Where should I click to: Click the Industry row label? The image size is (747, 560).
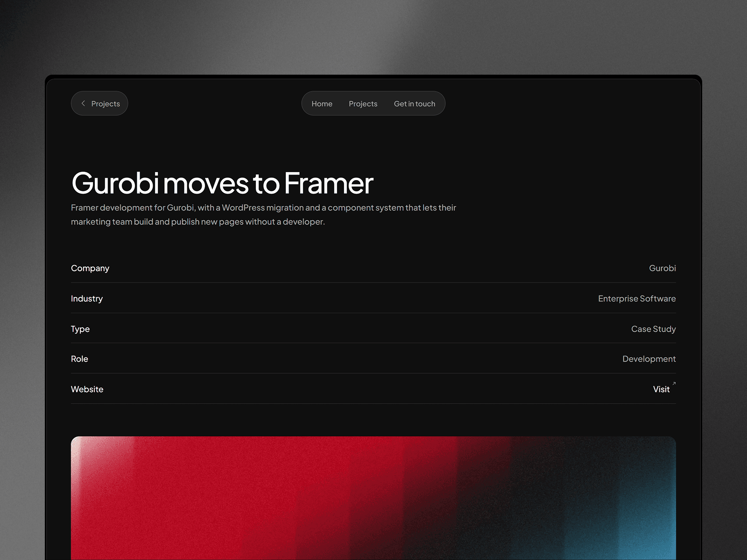click(x=87, y=299)
